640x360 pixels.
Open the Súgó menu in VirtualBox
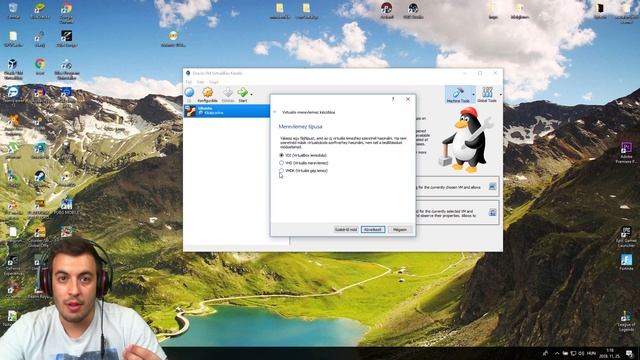[214, 82]
